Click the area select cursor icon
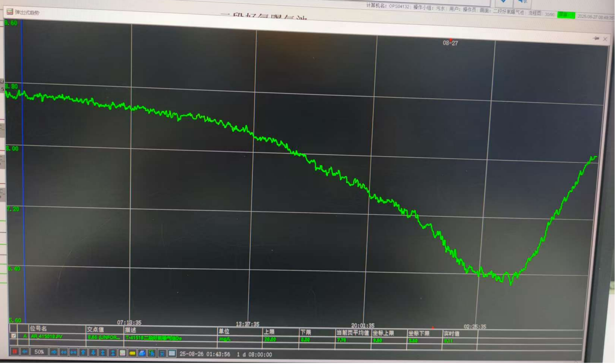The width and height of the screenshot is (615, 364). 152,353
